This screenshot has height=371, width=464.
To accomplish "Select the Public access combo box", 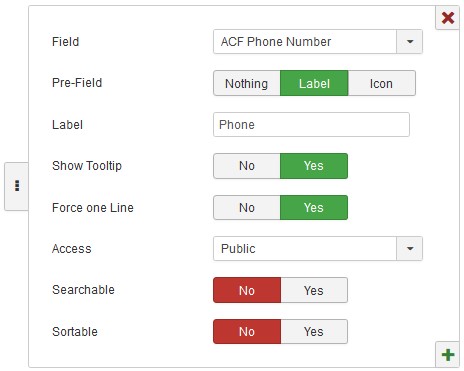I will click(x=318, y=249).
